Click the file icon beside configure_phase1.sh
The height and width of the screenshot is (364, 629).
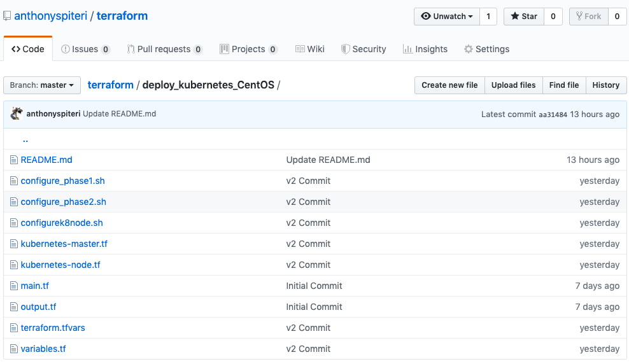pyautogui.click(x=14, y=181)
